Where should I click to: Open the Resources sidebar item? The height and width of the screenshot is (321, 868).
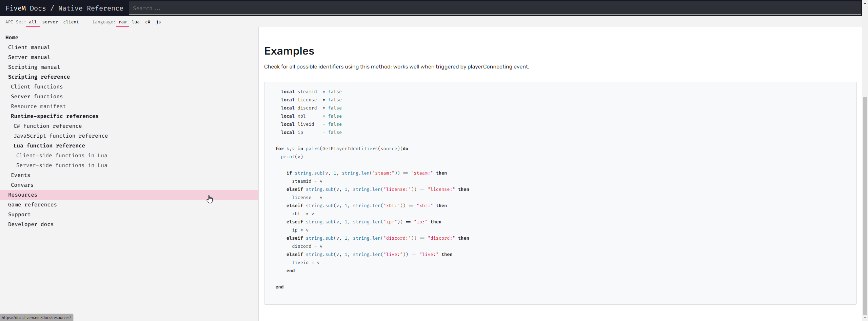point(23,195)
